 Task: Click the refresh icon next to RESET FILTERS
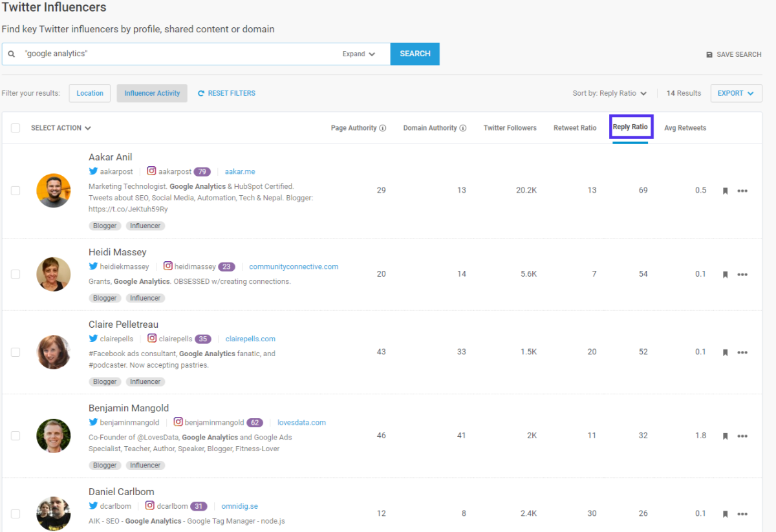click(x=200, y=93)
